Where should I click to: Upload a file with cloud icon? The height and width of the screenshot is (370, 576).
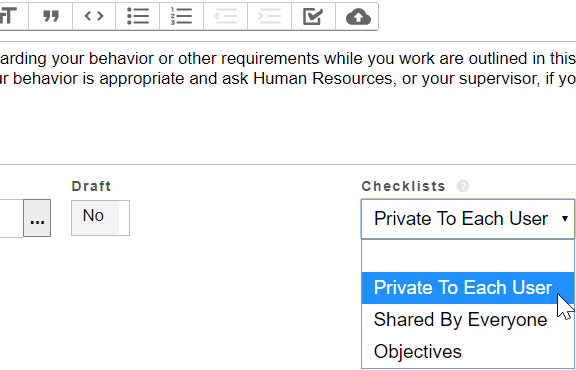[357, 16]
